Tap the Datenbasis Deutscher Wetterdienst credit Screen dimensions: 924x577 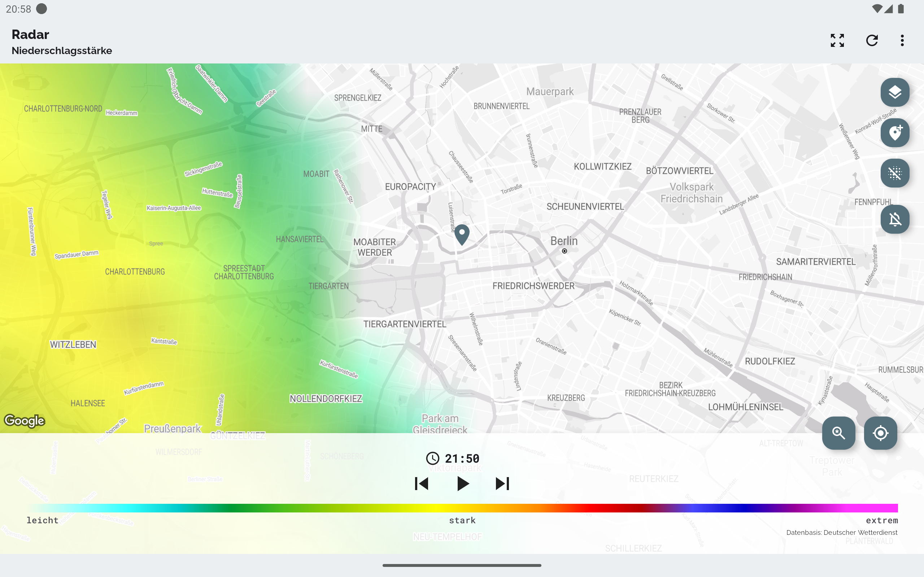pyautogui.click(x=842, y=532)
